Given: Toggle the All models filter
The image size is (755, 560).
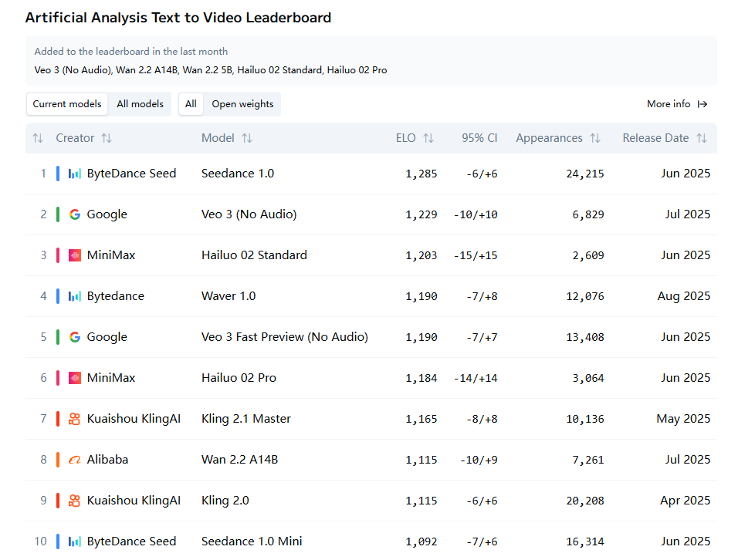Looking at the screenshot, I should (140, 104).
